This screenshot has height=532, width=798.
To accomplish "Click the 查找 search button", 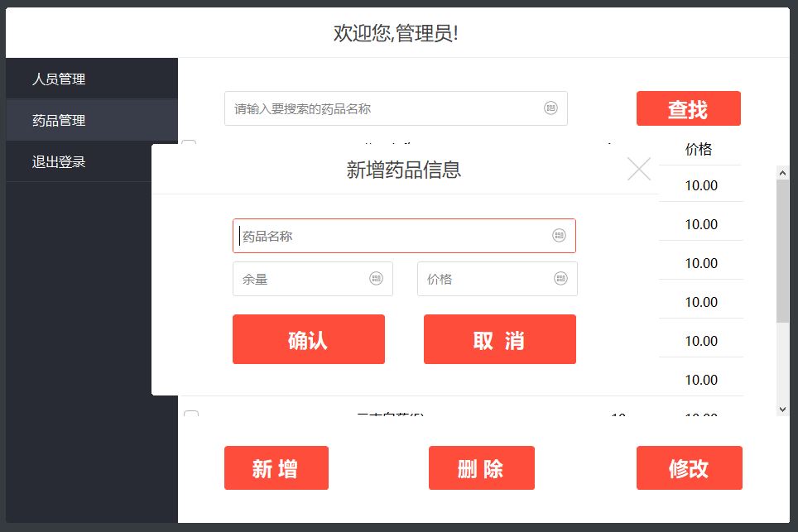I will click(x=688, y=108).
